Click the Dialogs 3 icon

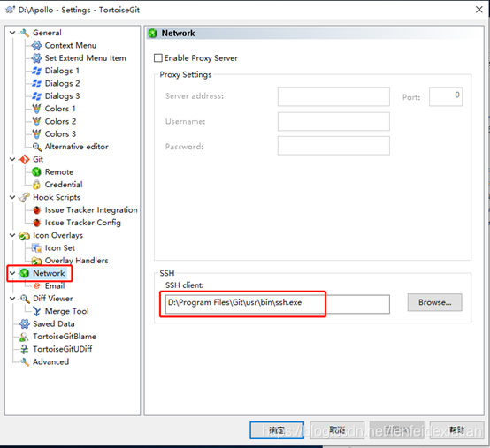36,96
